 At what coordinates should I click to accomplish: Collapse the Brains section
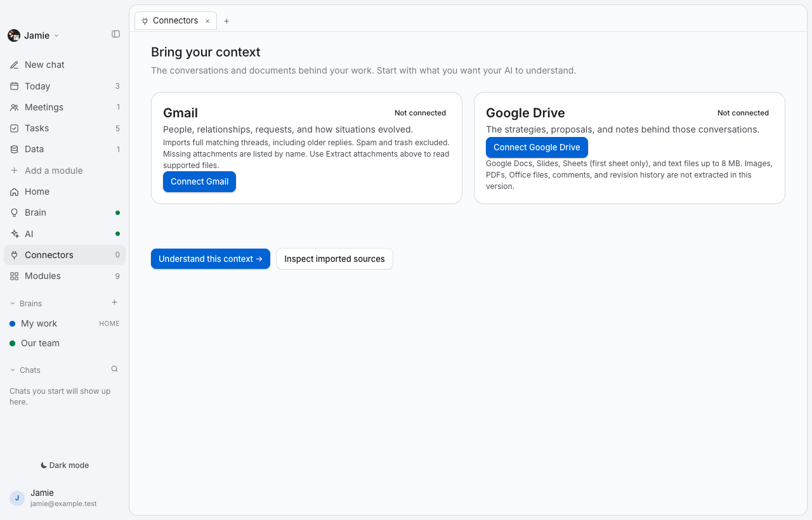13,304
